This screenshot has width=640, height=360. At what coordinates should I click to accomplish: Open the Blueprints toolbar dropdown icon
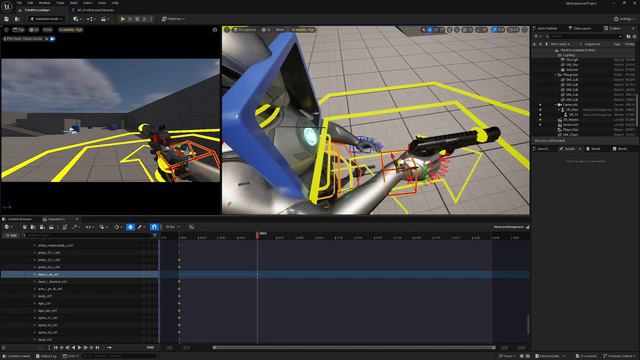[x=91, y=19]
